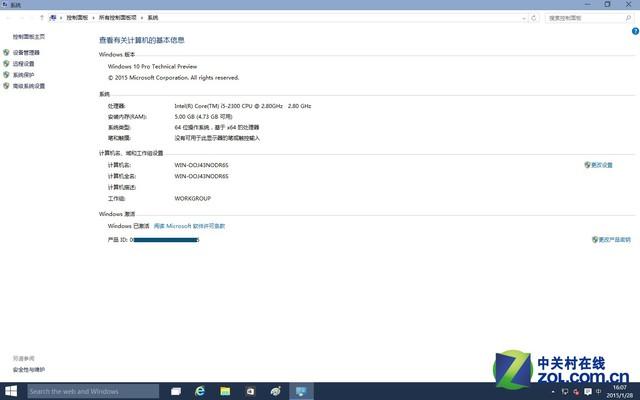Screen dimensions: 640x400
Task: Open the Store app from the taskbar
Action: [x=250, y=391]
